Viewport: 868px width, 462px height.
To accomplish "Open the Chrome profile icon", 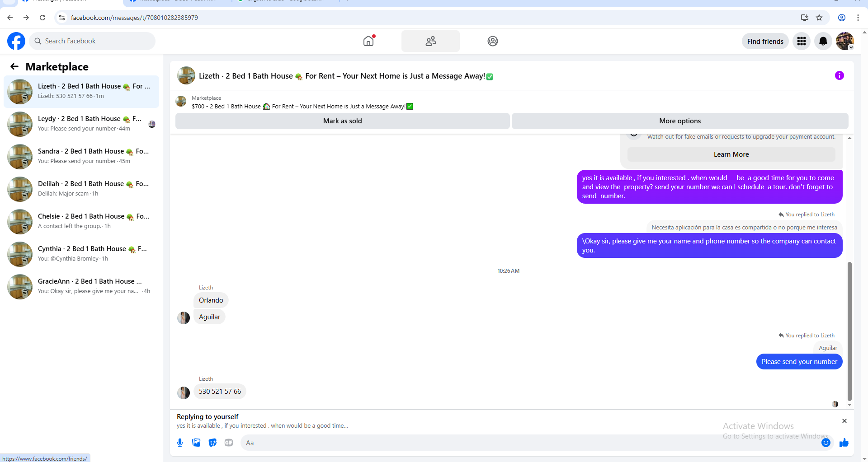I will pos(842,18).
